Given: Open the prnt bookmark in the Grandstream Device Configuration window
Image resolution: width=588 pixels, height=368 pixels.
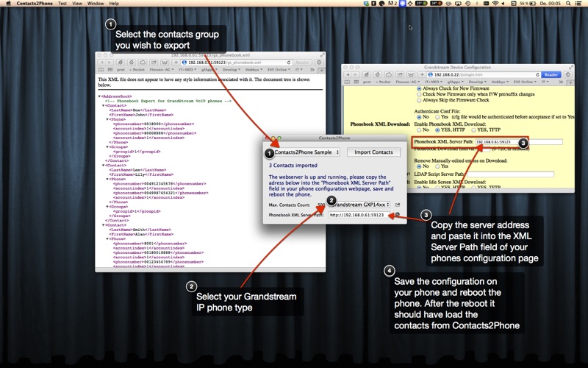Looking at the screenshot, I should 367,82.
